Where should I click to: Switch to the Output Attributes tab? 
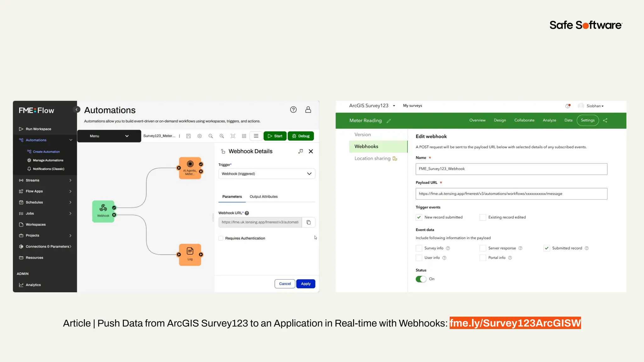pos(264,197)
